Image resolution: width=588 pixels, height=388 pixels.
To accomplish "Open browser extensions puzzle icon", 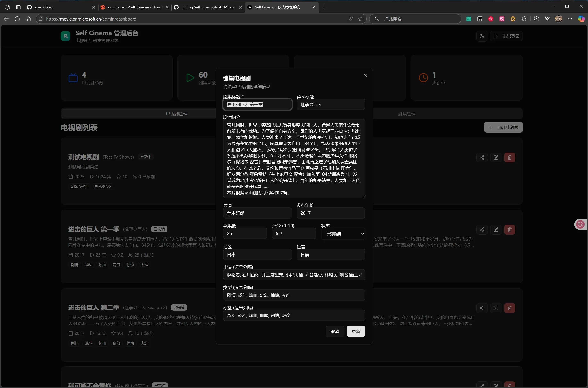I will point(524,19).
